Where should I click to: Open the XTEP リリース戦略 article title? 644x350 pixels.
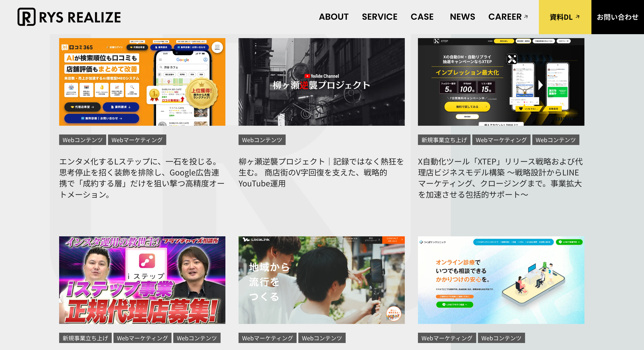[500, 178]
